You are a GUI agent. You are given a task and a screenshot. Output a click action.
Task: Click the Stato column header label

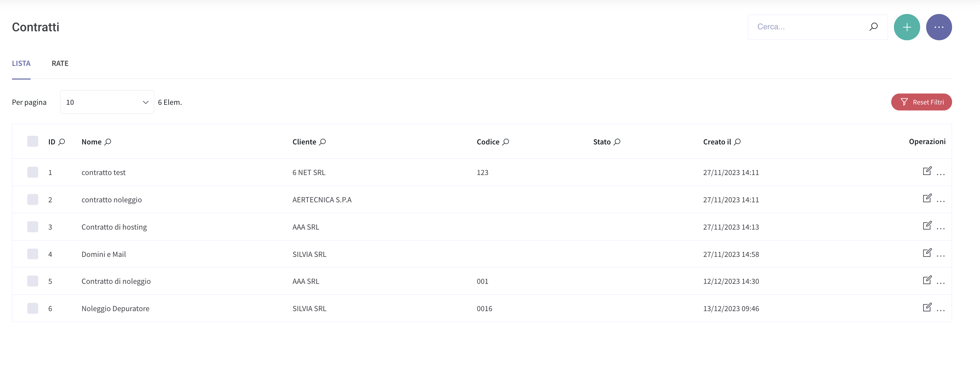601,142
